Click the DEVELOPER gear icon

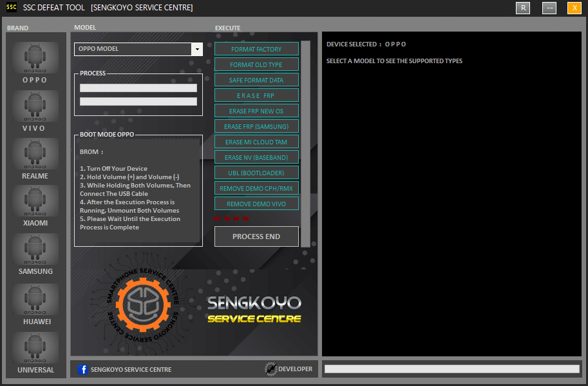pos(271,369)
